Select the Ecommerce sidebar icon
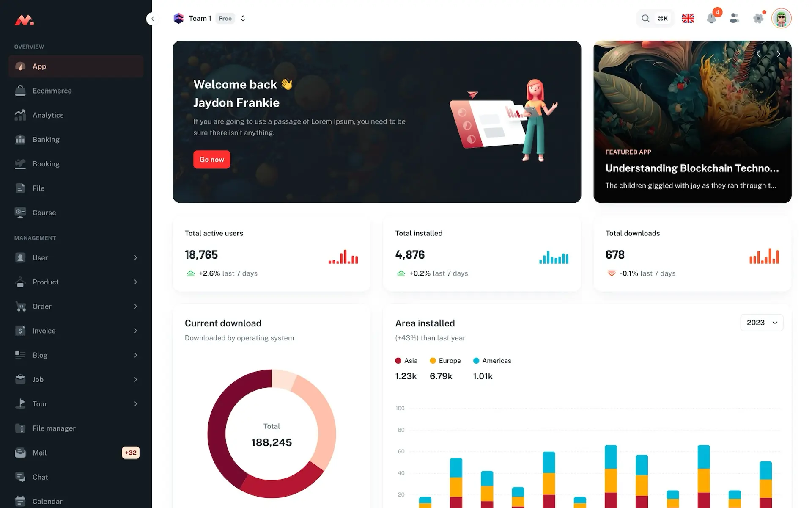812x508 pixels. [x=20, y=91]
